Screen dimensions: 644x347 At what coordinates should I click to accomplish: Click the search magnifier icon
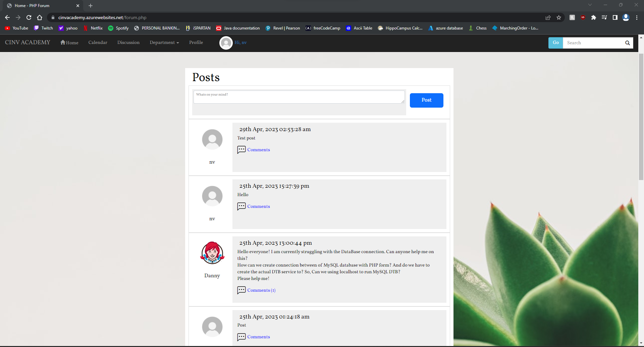click(x=627, y=43)
